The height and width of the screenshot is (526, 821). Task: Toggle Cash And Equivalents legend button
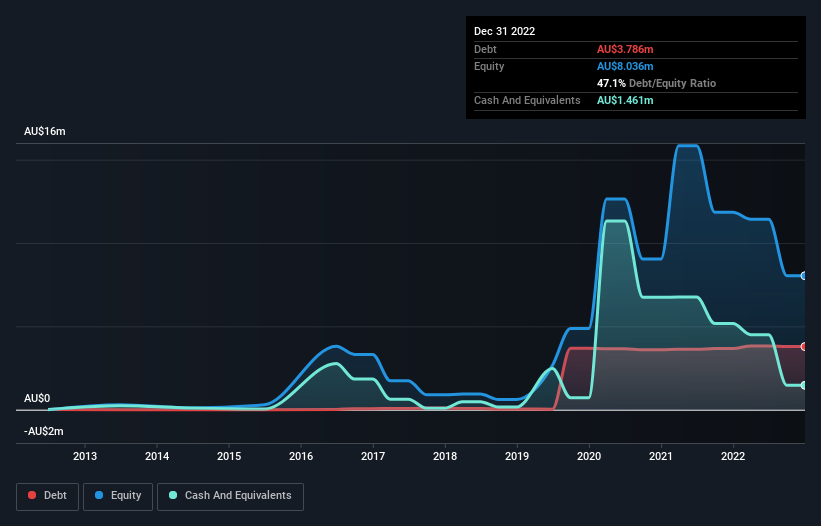click(x=230, y=496)
